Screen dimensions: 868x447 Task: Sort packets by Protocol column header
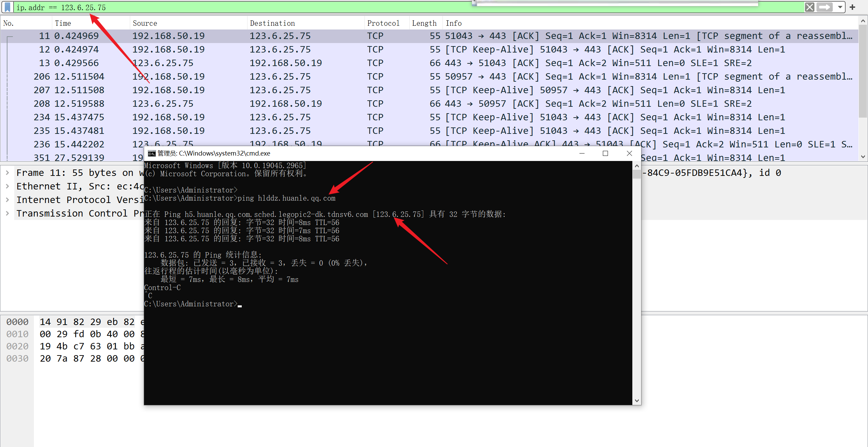coord(383,23)
